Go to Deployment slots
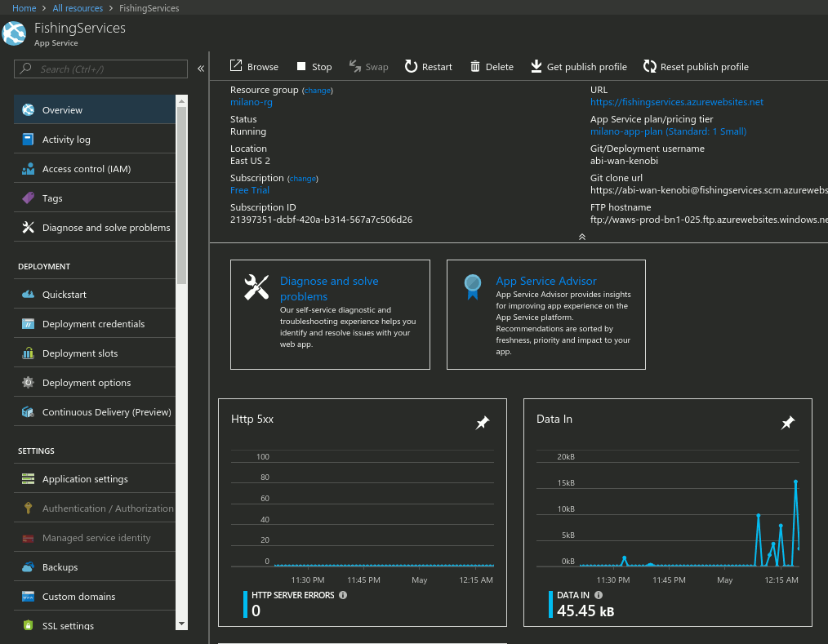828x644 pixels. click(x=80, y=353)
